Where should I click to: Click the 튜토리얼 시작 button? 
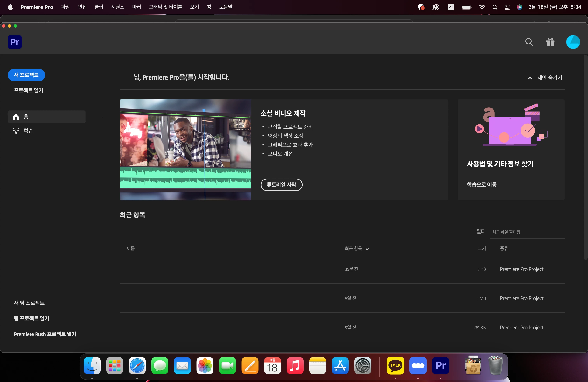coord(281,185)
